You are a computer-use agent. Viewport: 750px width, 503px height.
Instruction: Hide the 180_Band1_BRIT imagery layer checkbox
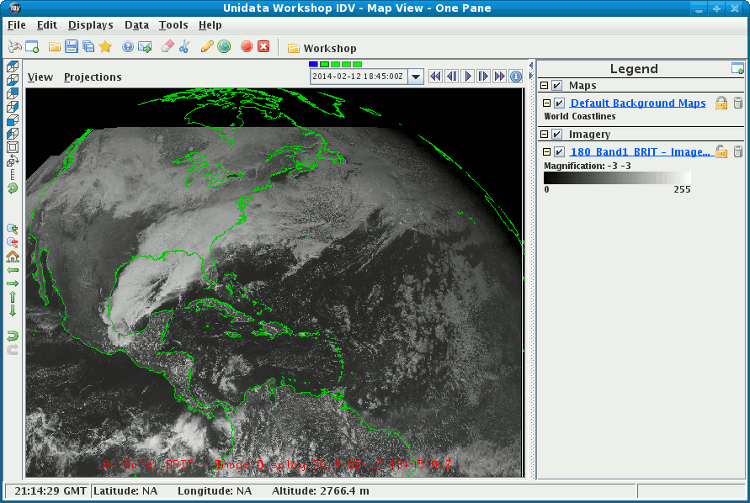pos(560,152)
